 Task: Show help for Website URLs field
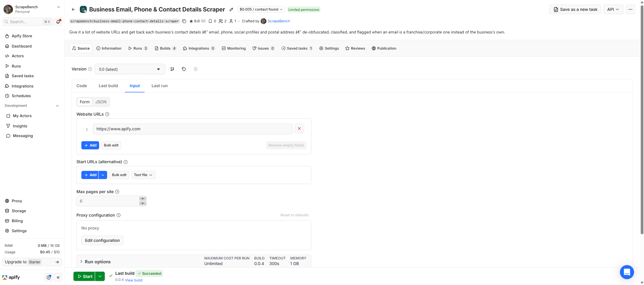107,114
